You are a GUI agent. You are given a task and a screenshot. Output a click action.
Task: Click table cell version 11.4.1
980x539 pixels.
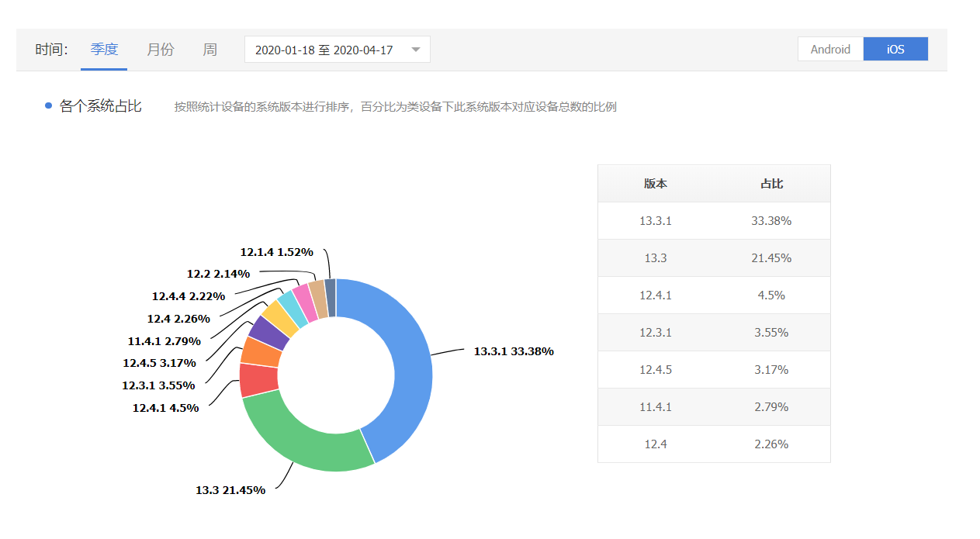[x=656, y=407]
